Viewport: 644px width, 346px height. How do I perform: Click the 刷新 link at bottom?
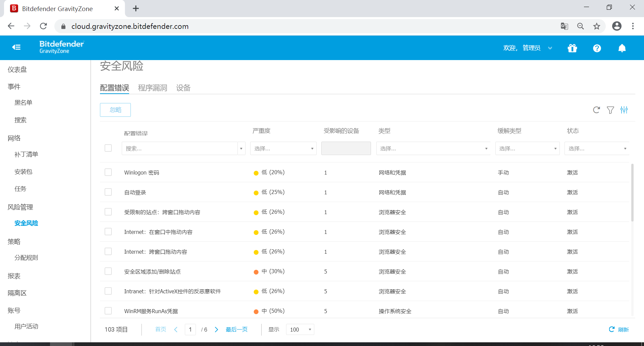[x=619, y=330]
